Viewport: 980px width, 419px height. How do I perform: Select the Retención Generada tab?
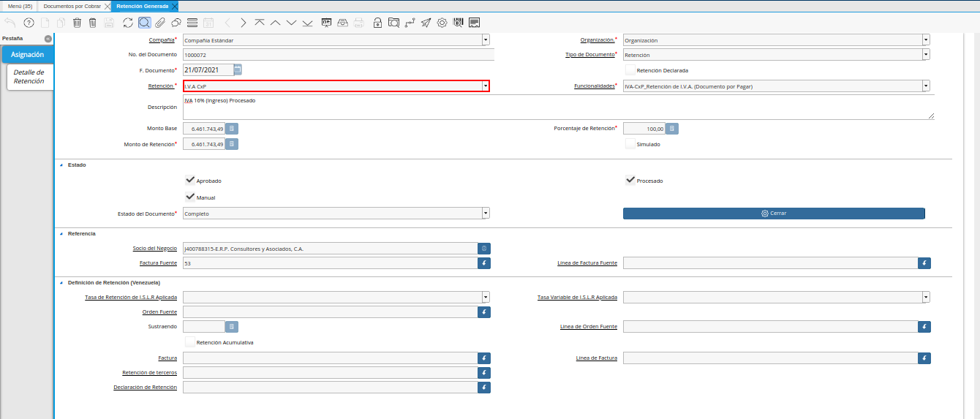point(142,6)
